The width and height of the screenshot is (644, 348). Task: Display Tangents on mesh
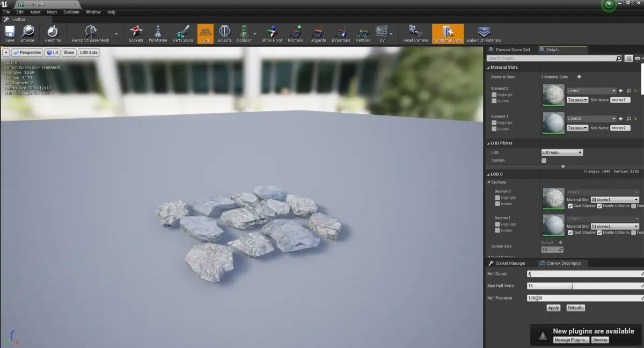tap(317, 34)
